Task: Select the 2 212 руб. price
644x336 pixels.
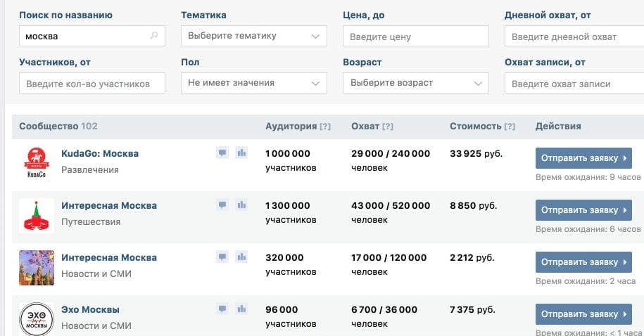Action: pos(472,258)
